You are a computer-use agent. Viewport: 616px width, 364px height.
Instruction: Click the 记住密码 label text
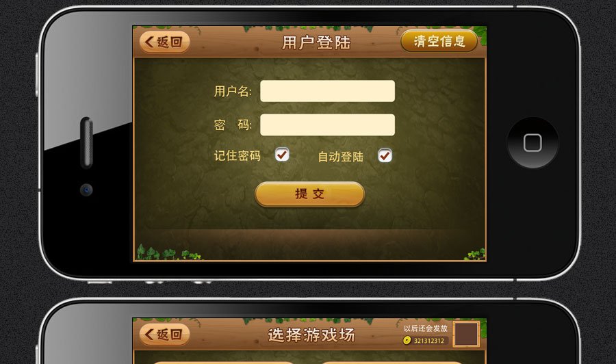pos(237,156)
